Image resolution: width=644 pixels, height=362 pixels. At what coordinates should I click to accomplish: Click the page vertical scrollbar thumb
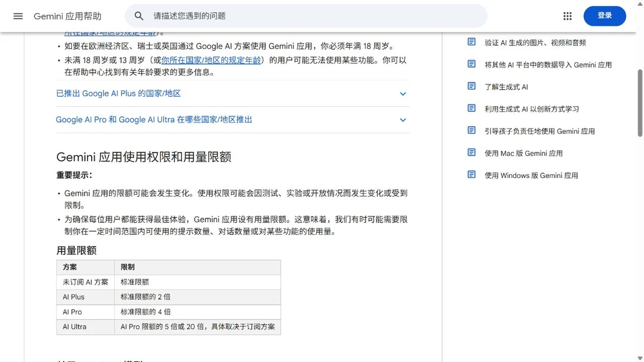click(640, 102)
